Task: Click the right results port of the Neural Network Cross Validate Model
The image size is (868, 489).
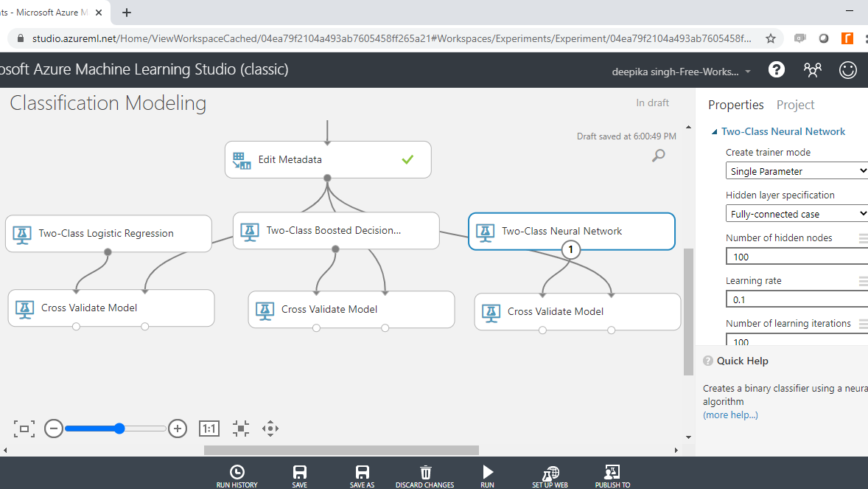Action: click(611, 330)
